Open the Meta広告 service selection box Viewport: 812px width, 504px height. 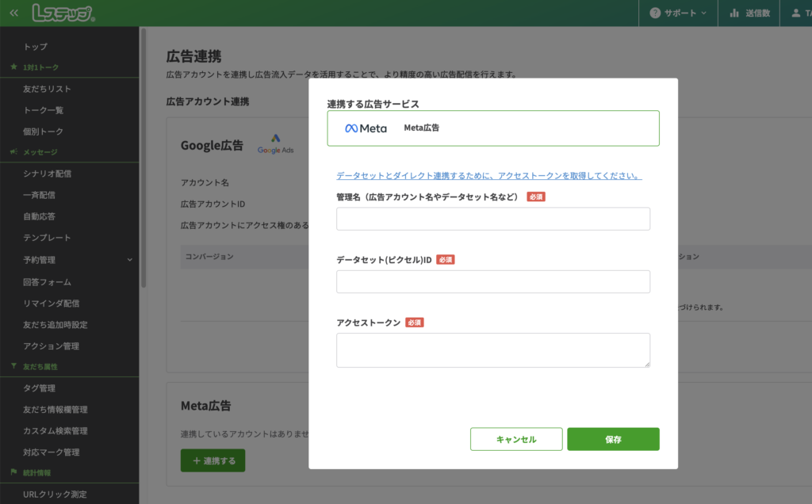click(492, 128)
